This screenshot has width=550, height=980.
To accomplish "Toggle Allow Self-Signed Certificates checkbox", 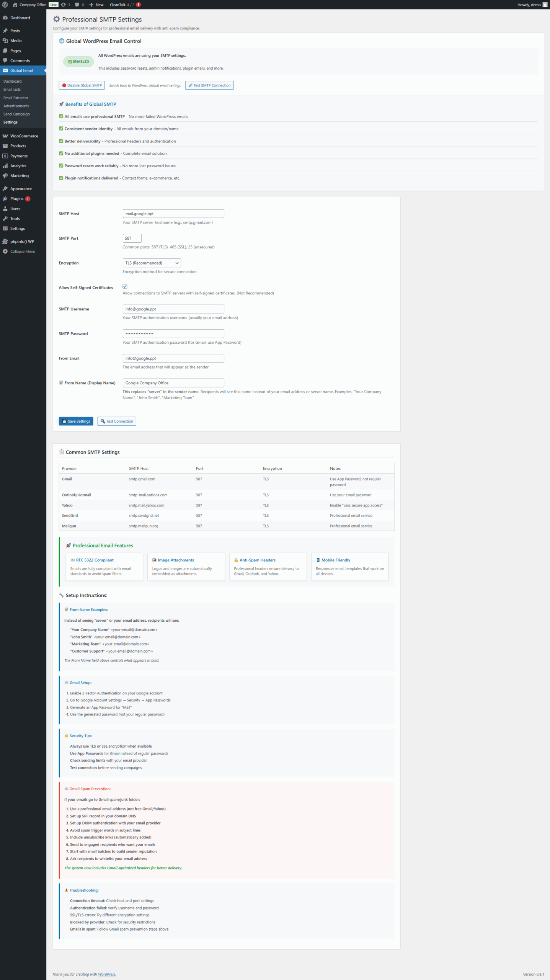I will click(x=125, y=286).
